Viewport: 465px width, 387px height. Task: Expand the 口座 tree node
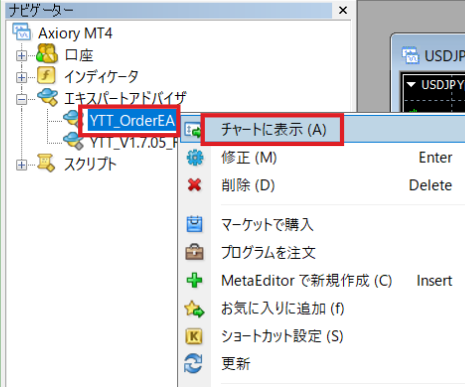click(x=22, y=56)
